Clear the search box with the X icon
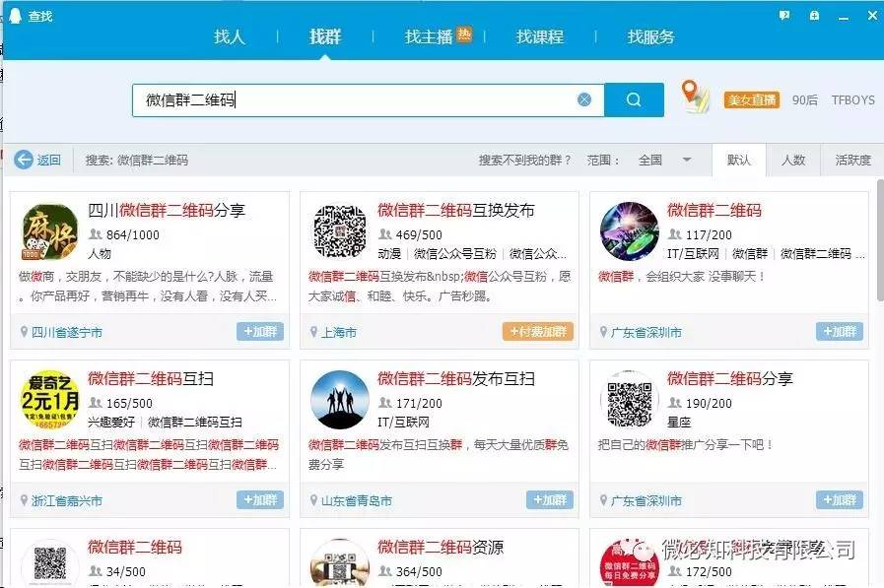The image size is (884, 588). 583,98
